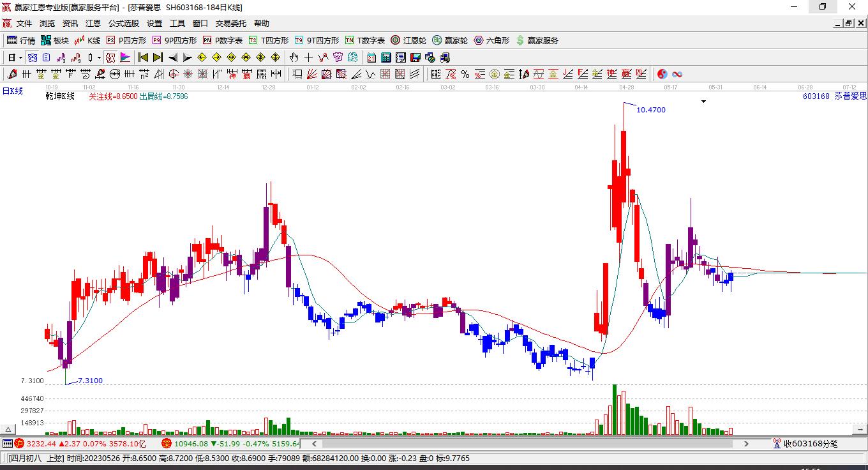The width and height of the screenshot is (868, 470).
Task: Open the 交易委托 menu
Action: (x=231, y=24)
